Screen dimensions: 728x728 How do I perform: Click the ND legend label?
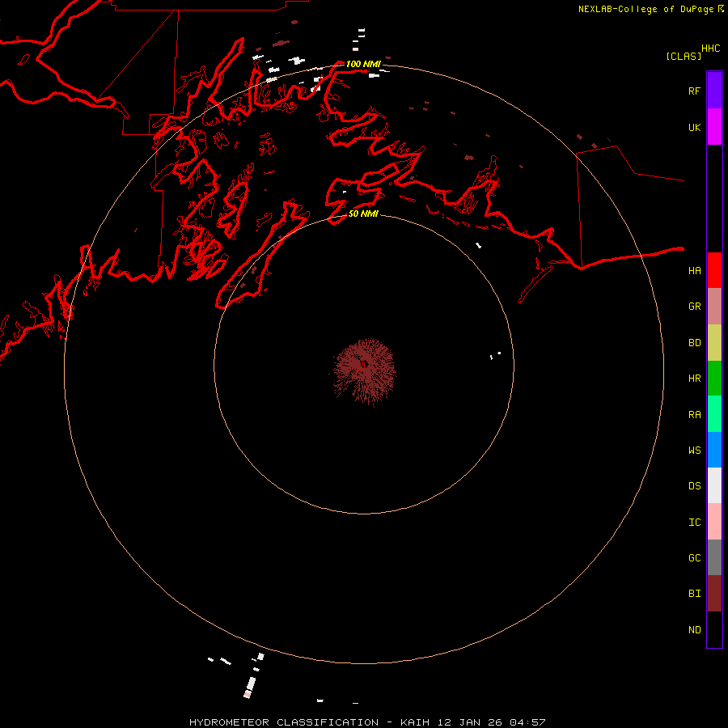pos(694,630)
